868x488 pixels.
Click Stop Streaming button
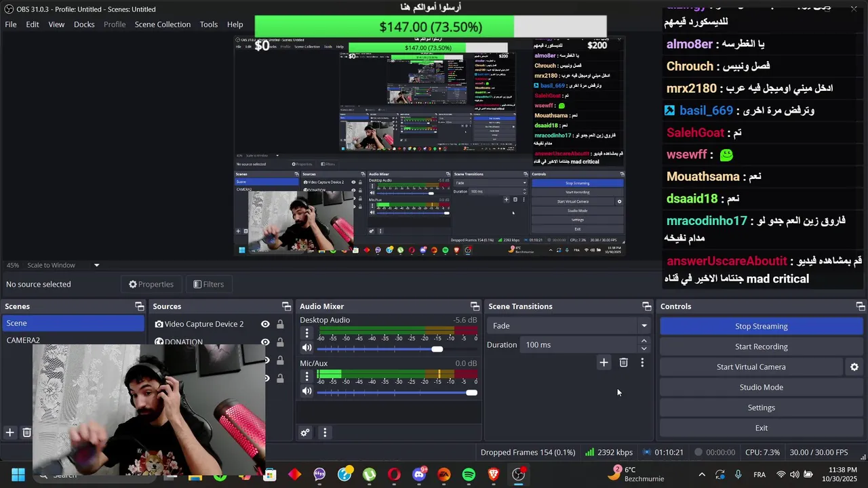point(761,326)
